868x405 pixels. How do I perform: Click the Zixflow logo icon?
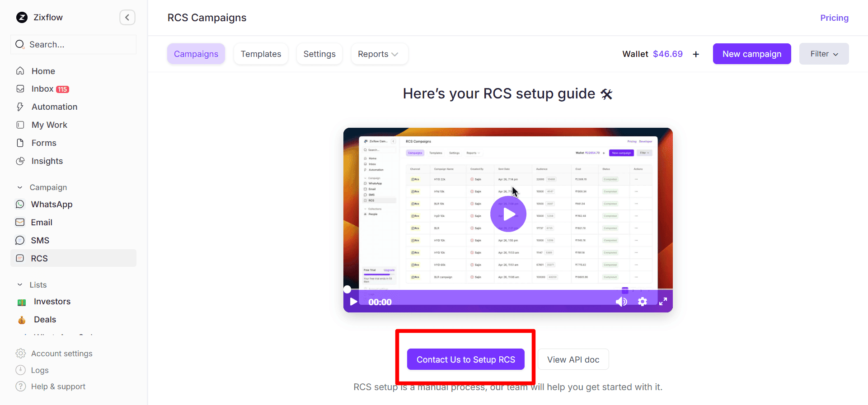(x=22, y=18)
